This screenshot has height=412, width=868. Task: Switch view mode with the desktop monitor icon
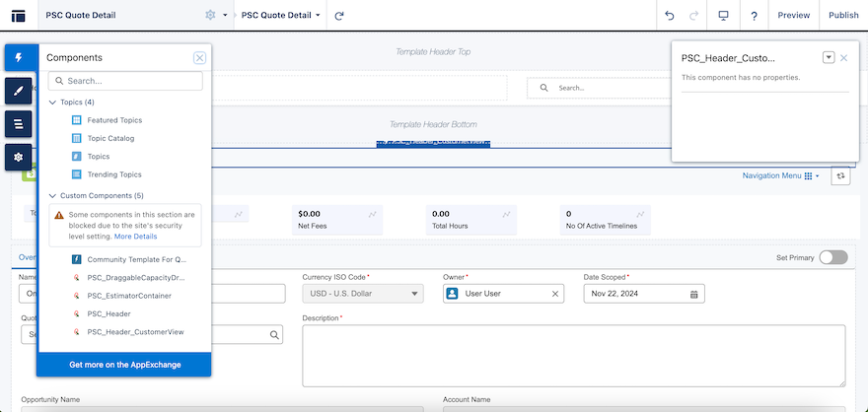click(723, 16)
